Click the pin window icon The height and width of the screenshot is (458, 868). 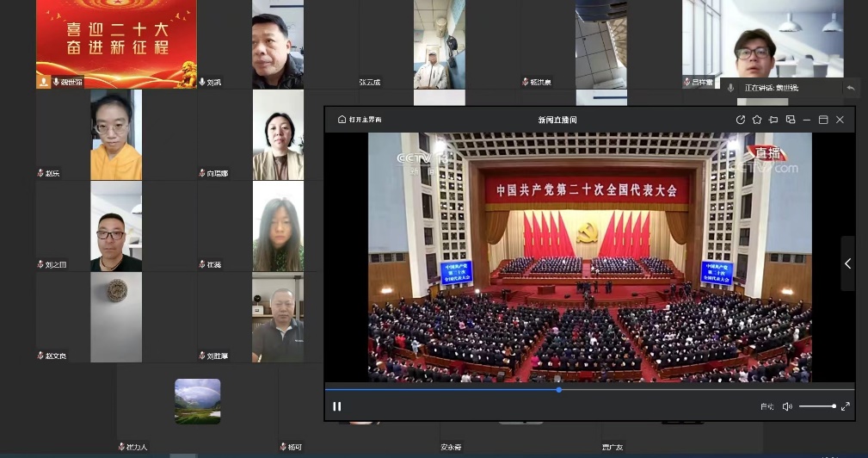point(773,120)
